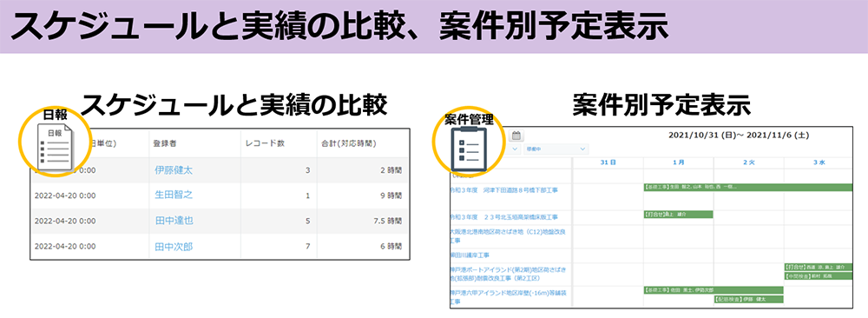
Task: Click the 【中間検査】schedule bar on Wednesday
Action: click(x=819, y=276)
